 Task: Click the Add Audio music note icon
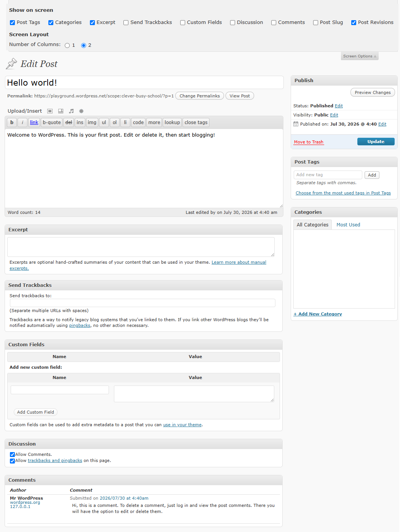[x=71, y=111]
